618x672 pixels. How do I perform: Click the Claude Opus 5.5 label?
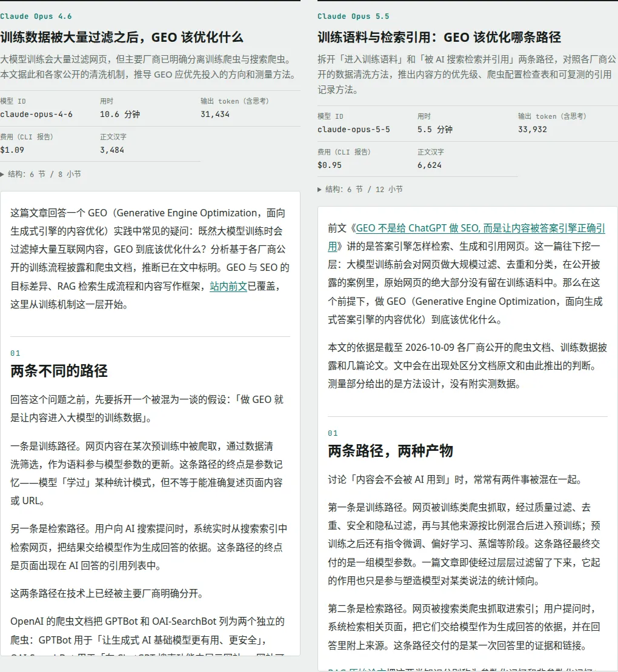tap(353, 16)
